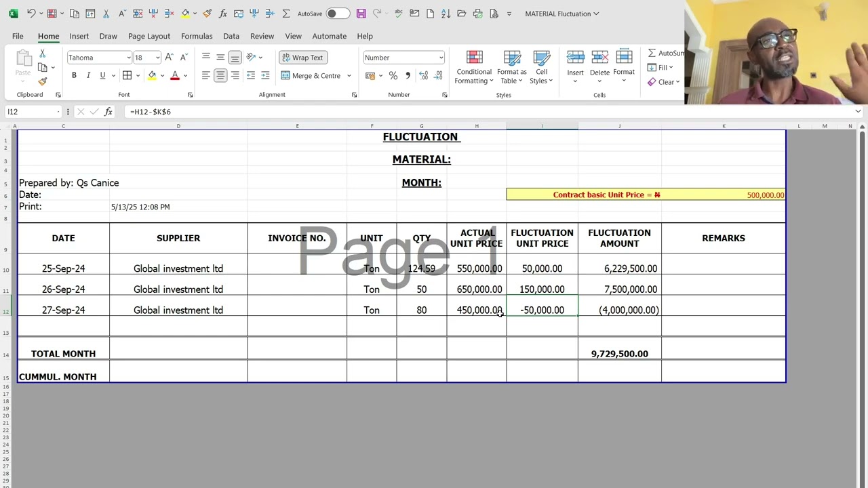Apply Comma Style number format

click(x=408, y=75)
